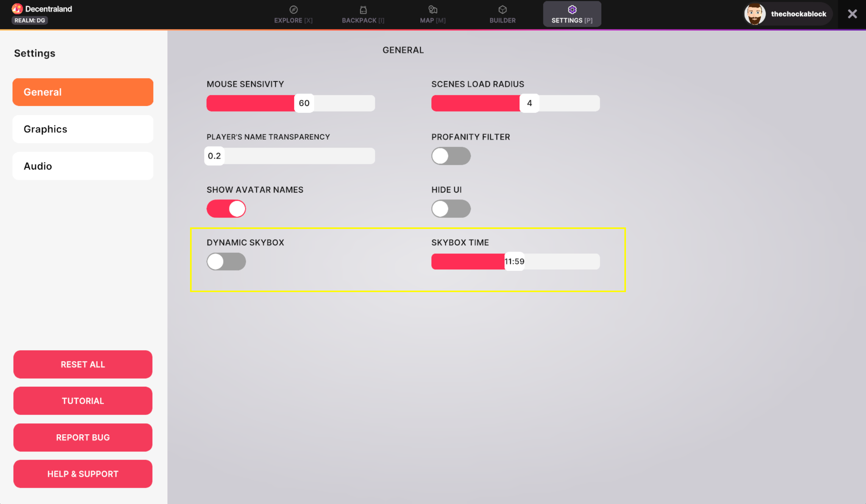This screenshot has width=866, height=504.
Task: Open the Map icon in navigation
Action: [433, 10]
